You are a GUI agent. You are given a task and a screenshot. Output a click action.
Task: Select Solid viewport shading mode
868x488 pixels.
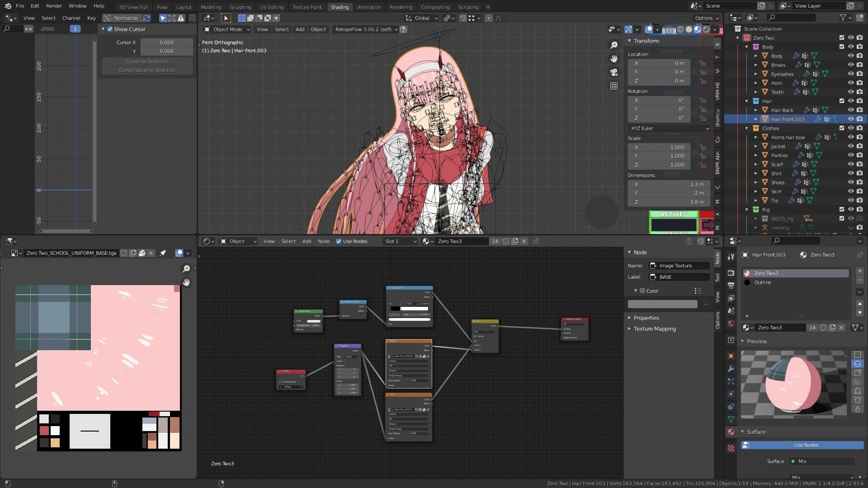(x=689, y=29)
